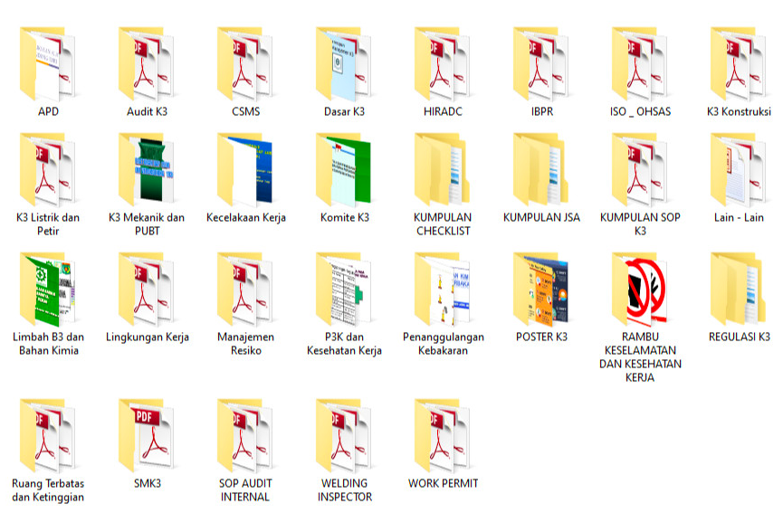Click the WORK PERMIT folder icon
This screenshot has height=532, width=783.
pos(443,436)
